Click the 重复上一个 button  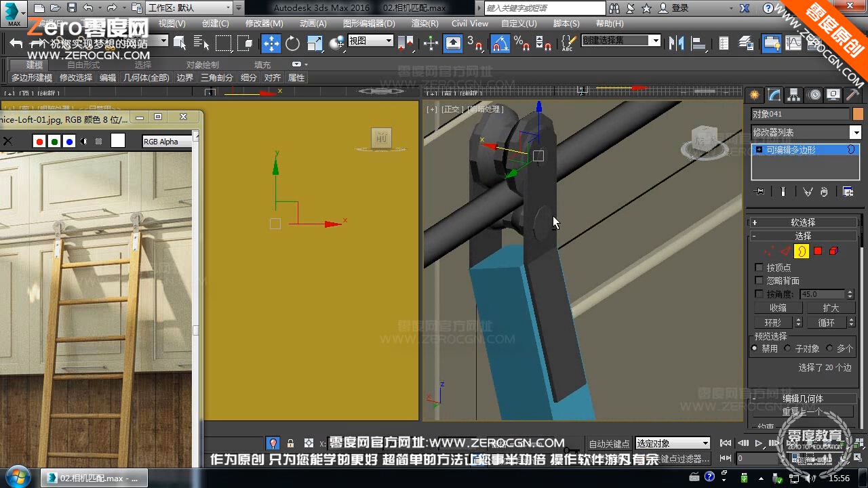pos(804,411)
